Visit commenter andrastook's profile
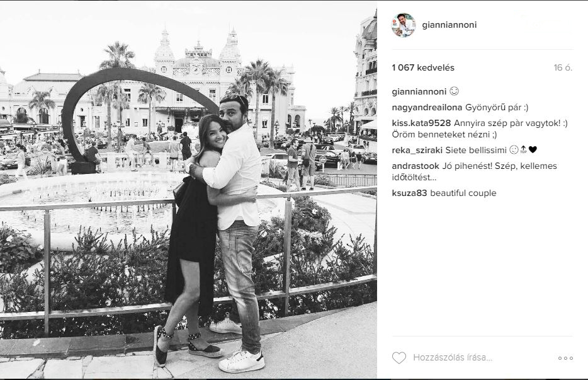The image size is (588, 380). [x=416, y=166]
